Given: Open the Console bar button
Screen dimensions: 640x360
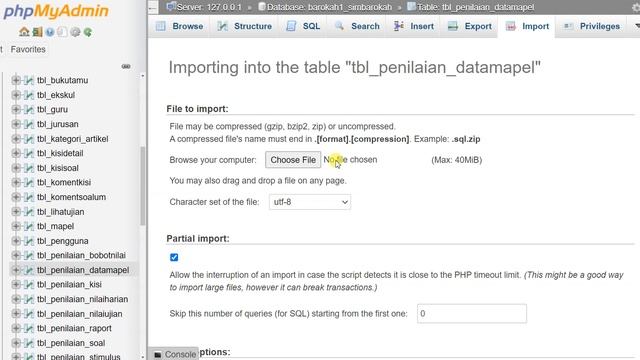Looking at the screenshot, I should (175, 354).
